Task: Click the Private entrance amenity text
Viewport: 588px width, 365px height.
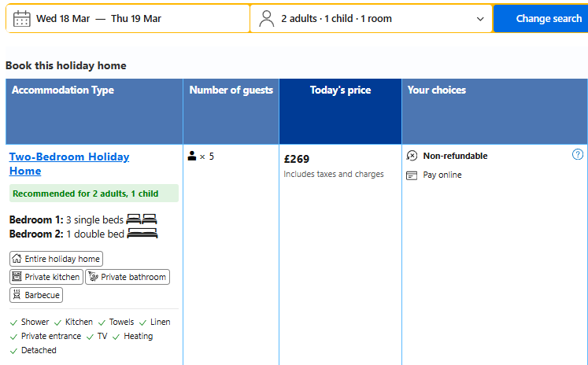Action: [51, 336]
